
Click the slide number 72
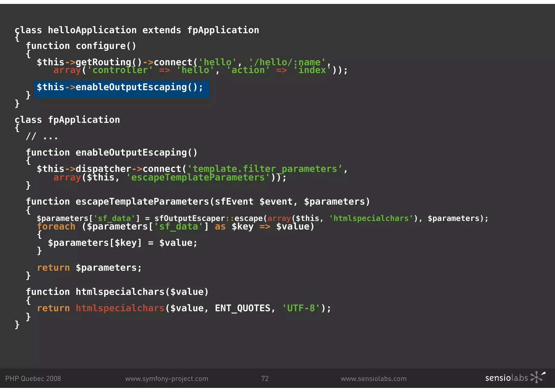coord(265,378)
